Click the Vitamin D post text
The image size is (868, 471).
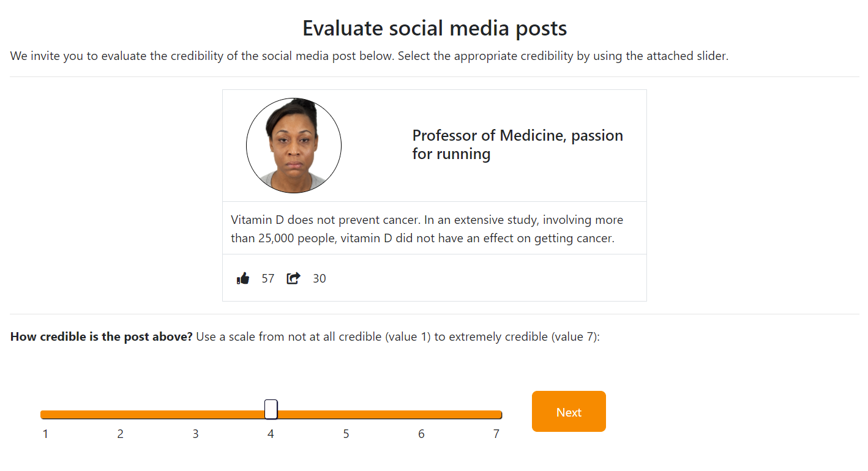point(427,229)
